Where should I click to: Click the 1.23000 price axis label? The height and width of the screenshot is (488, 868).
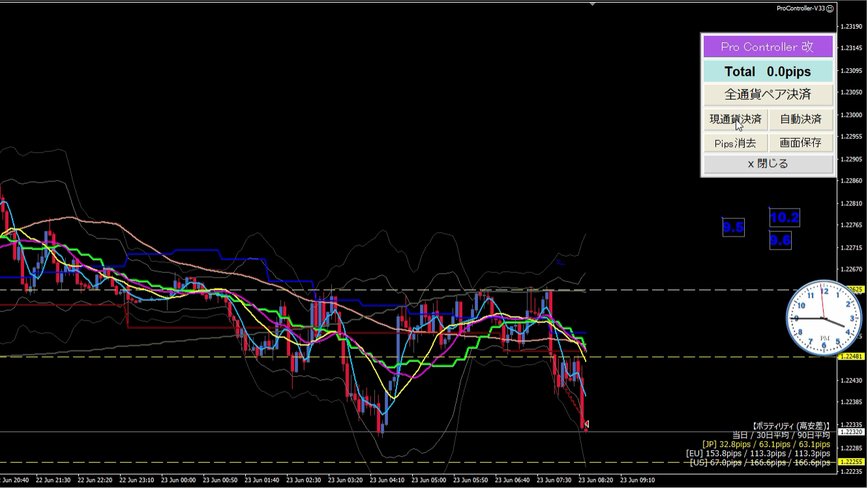(850, 115)
